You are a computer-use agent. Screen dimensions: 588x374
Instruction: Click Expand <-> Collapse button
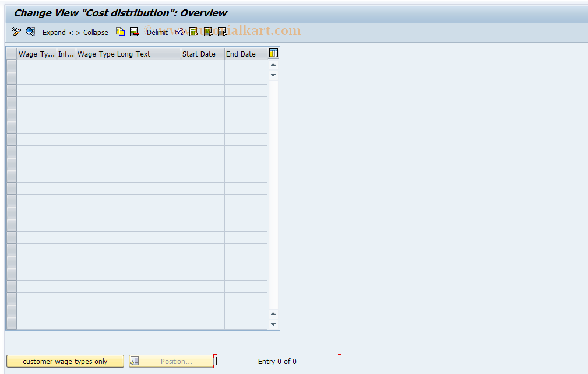point(75,32)
